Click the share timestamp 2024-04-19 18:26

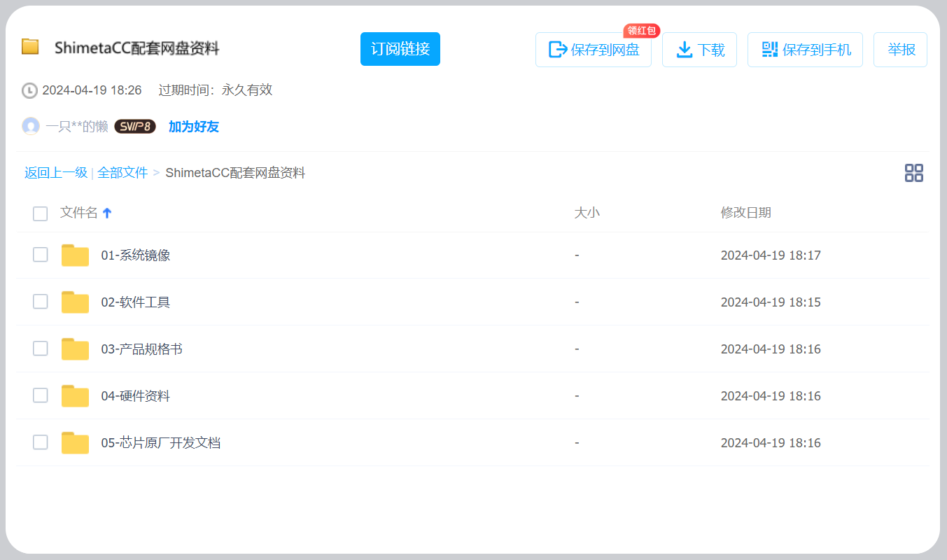[92, 90]
